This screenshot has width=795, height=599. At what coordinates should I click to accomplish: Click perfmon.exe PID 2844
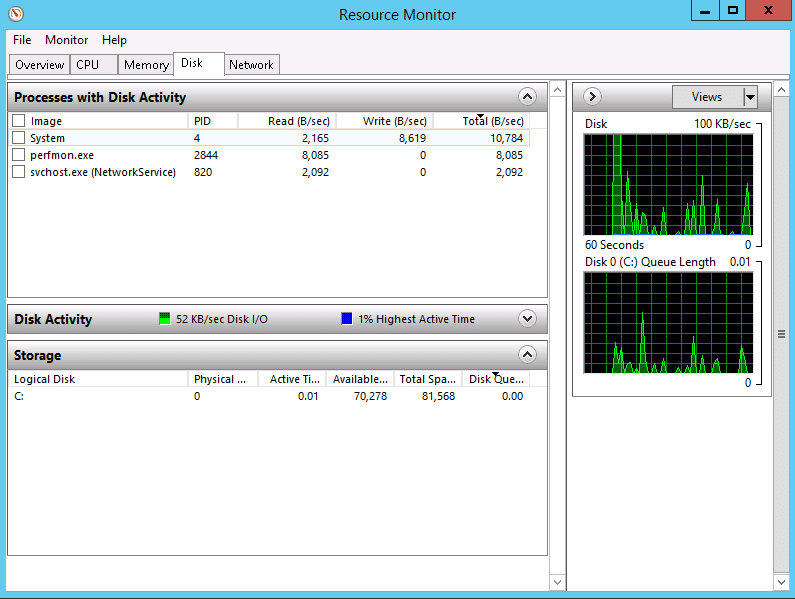click(206, 155)
